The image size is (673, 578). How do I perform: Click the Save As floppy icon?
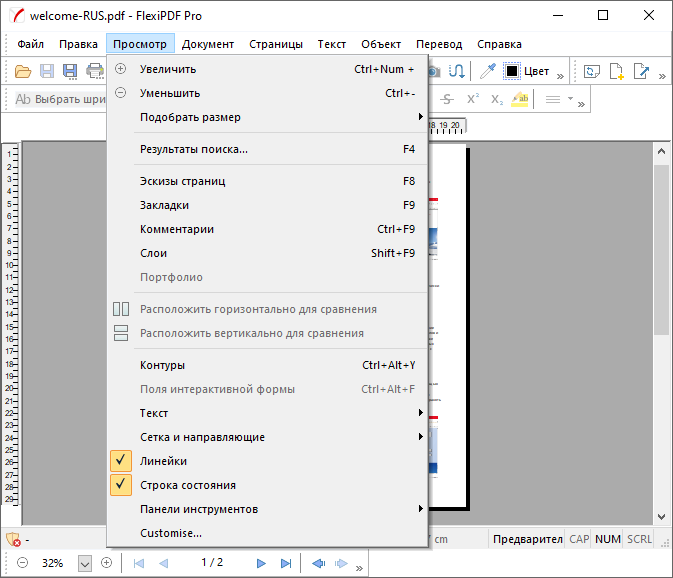(x=70, y=71)
